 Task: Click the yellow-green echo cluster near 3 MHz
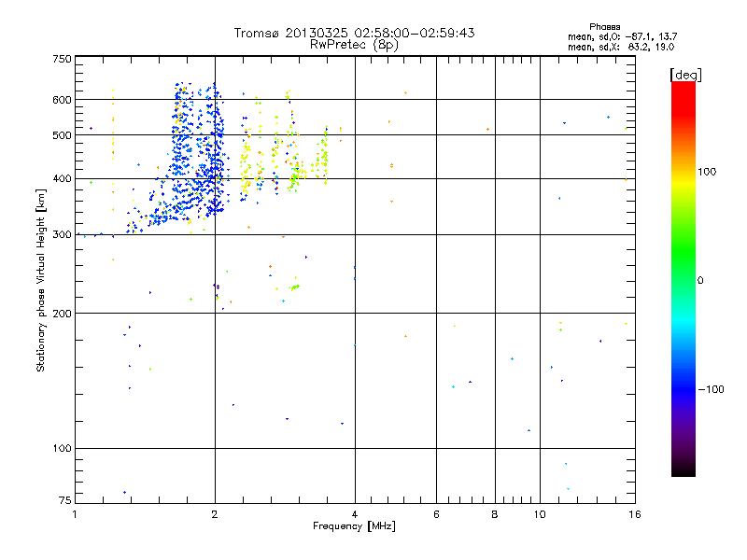point(296,176)
